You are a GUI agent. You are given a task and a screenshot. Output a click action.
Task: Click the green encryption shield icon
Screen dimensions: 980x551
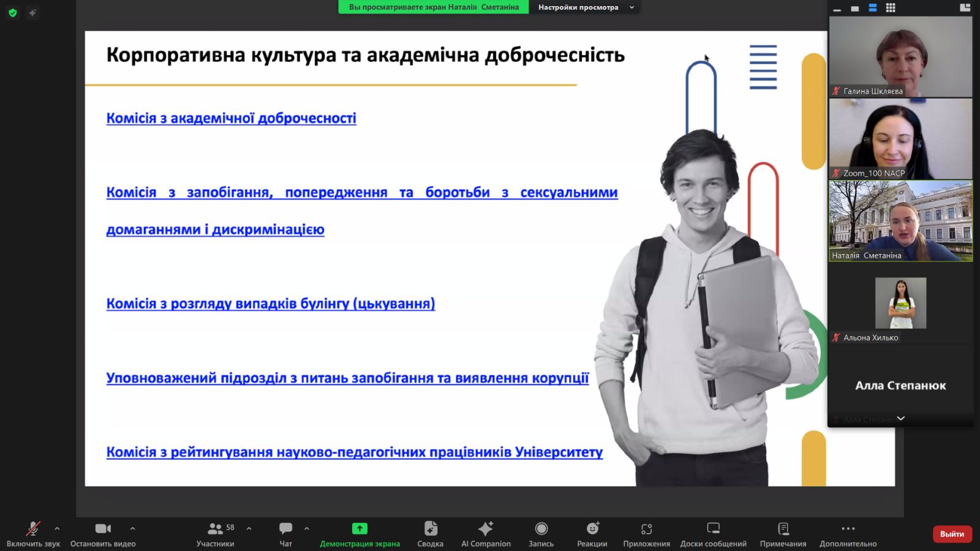pos(12,12)
